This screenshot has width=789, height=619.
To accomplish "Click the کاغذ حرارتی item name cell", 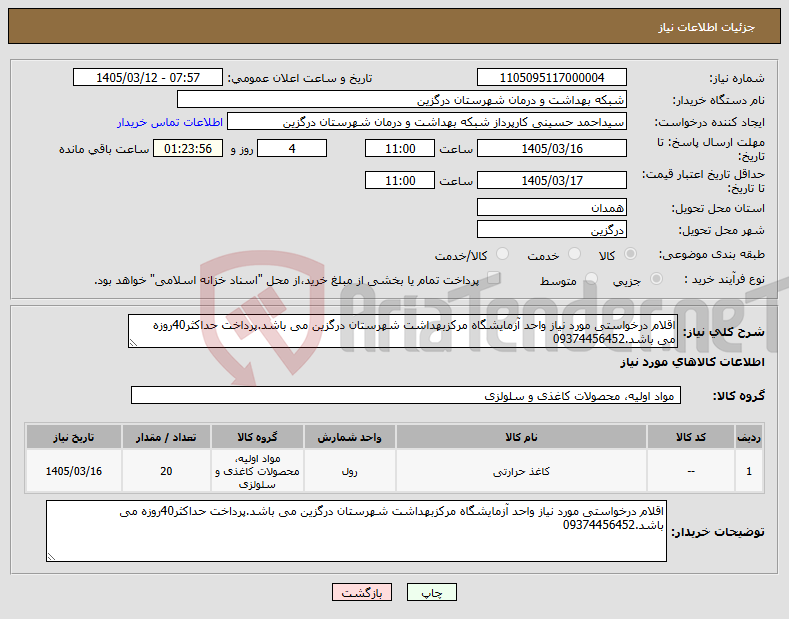I will pos(521,471).
